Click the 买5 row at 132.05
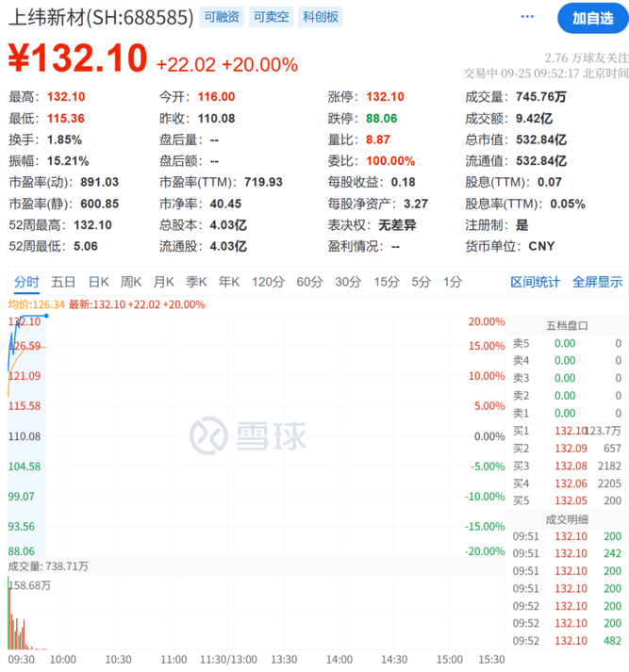This screenshot has width=629, height=672. click(x=567, y=500)
